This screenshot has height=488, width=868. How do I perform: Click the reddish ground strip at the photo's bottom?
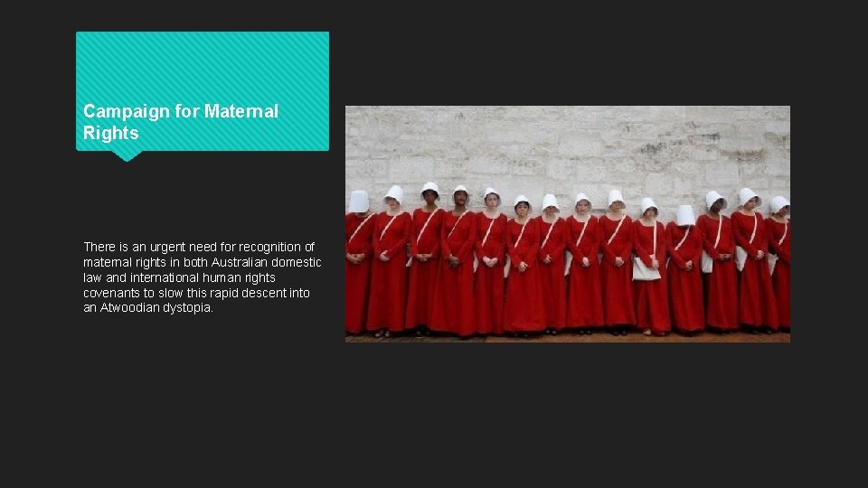[x=568, y=338]
